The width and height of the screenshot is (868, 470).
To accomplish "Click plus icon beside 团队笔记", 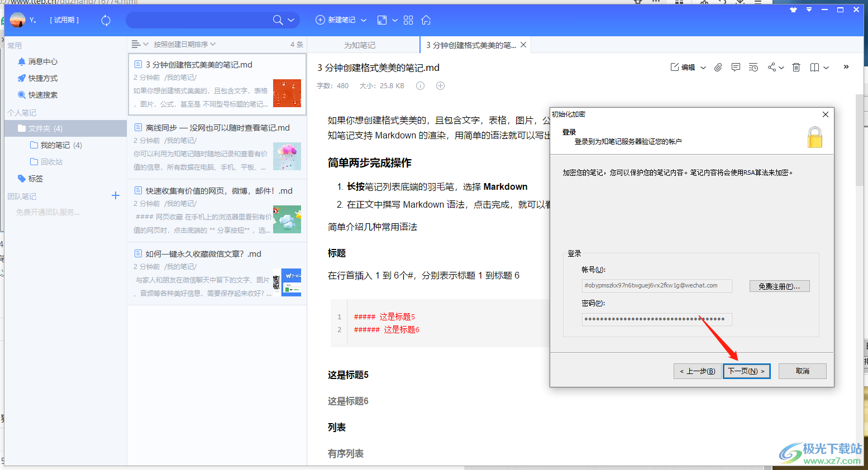I will (116, 195).
